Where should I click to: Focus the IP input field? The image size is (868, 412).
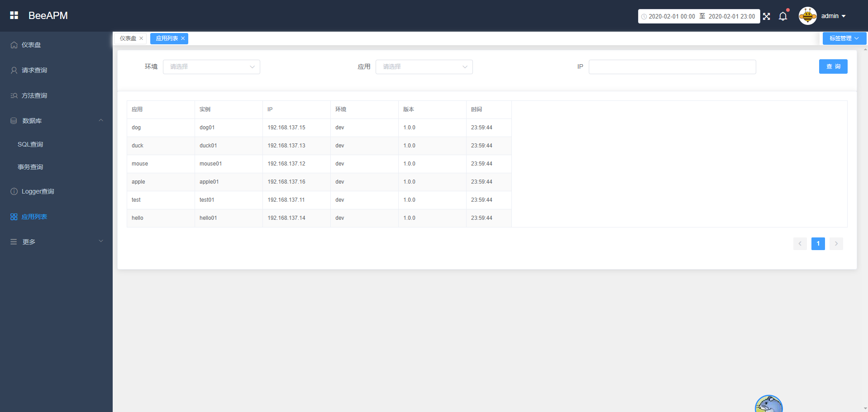point(672,67)
